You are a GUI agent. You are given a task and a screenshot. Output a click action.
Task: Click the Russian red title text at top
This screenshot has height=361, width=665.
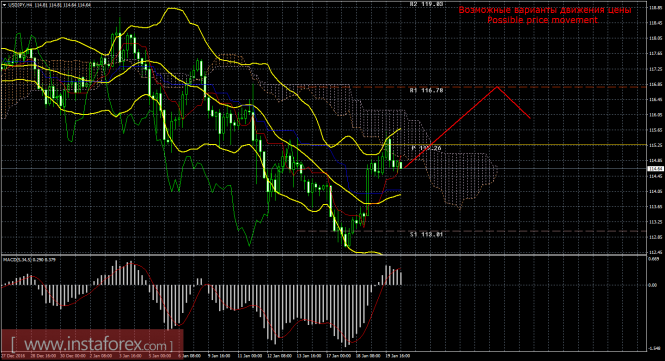[x=545, y=10]
